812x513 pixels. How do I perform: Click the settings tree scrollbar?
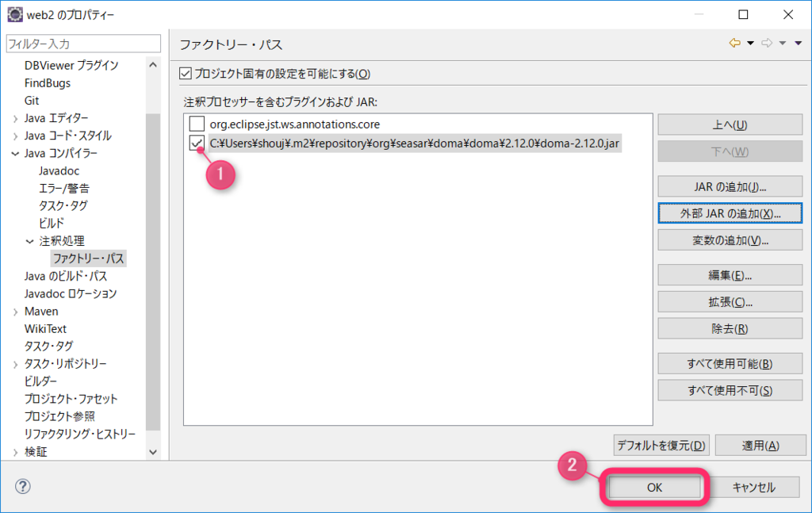[x=155, y=238]
